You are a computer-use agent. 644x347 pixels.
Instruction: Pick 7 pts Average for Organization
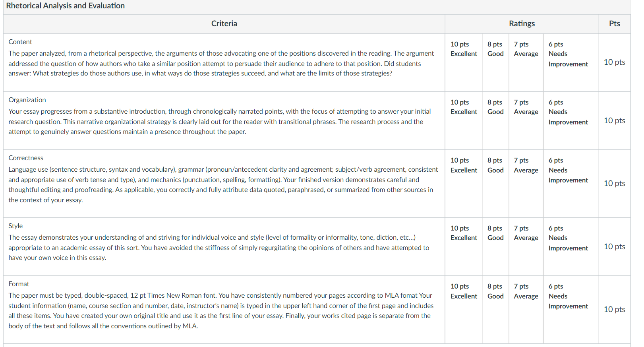(x=526, y=120)
